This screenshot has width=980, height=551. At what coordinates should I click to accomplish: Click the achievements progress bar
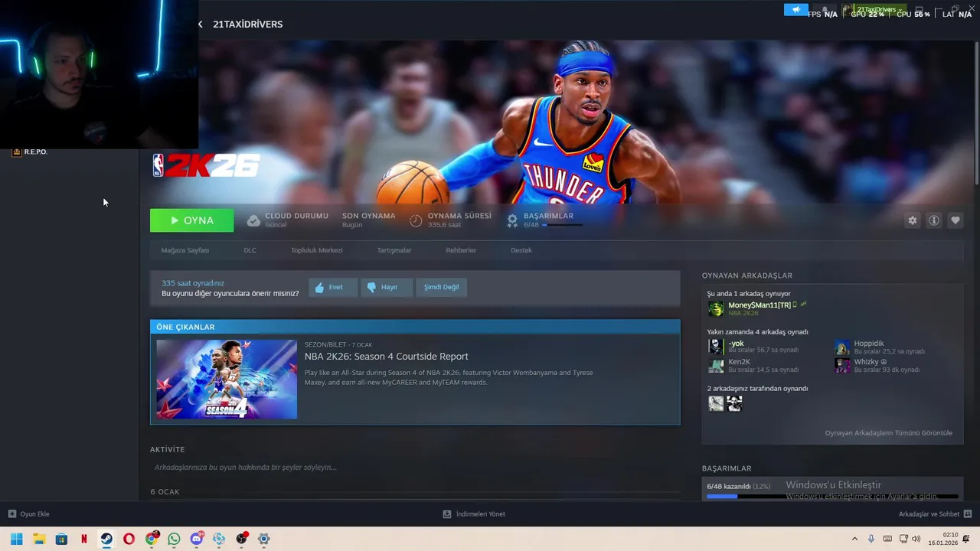click(832, 497)
